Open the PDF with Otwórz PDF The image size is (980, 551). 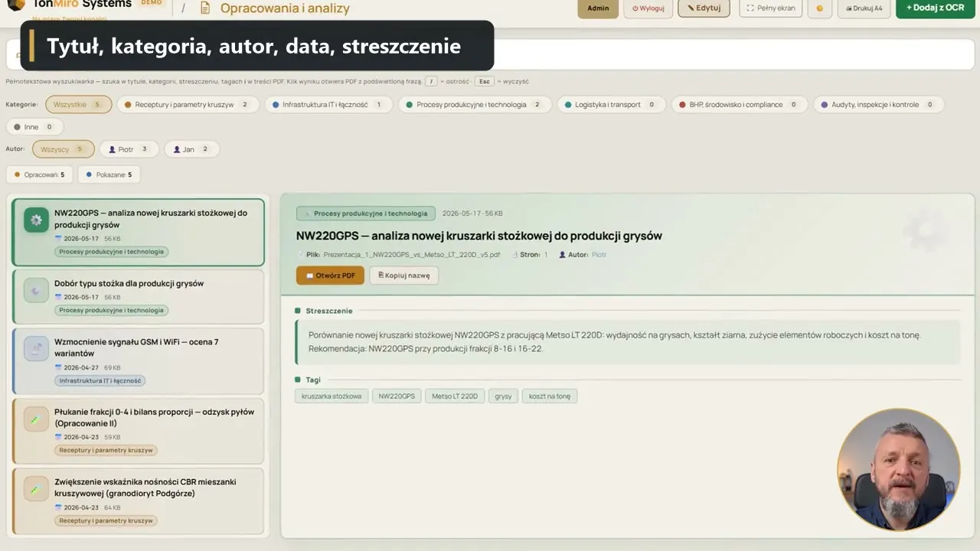pyautogui.click(x=330, y=275)
